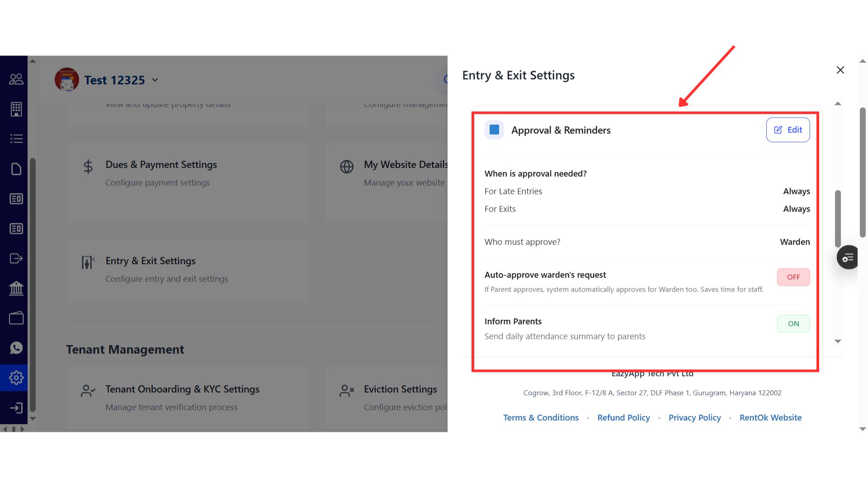Turn on Auto-approve warden's request toggle
Image resolution: width=868 pixels, height=488 pixels.
click(x=793, y=277)
